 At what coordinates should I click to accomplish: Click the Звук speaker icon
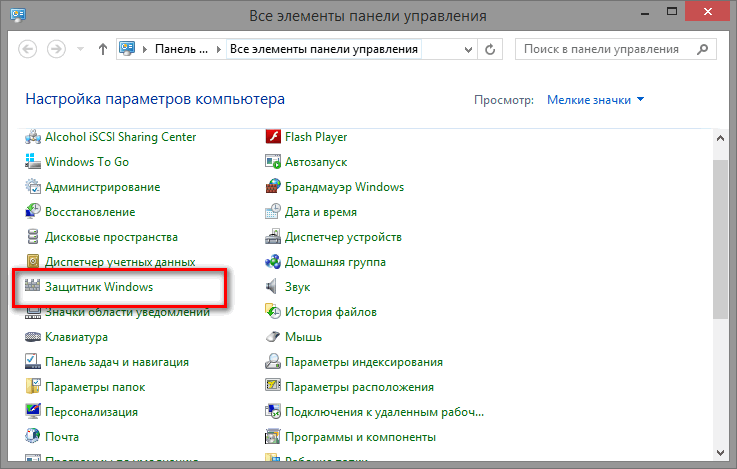click(271, 286)
